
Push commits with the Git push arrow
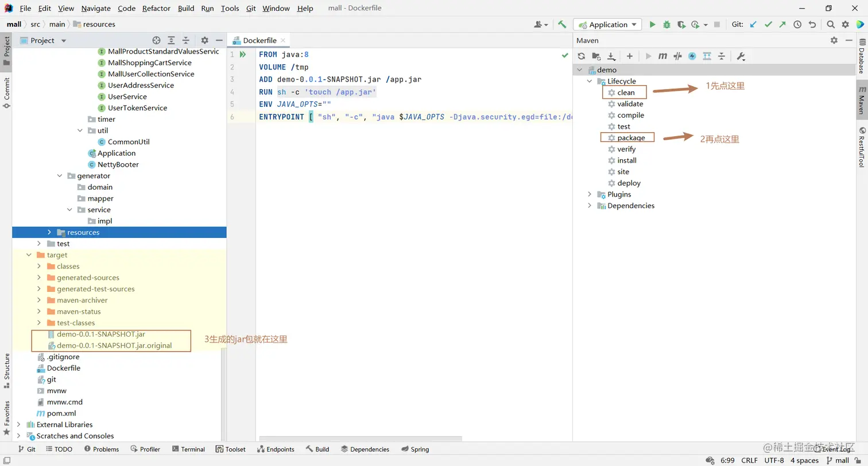pos(782,25)
